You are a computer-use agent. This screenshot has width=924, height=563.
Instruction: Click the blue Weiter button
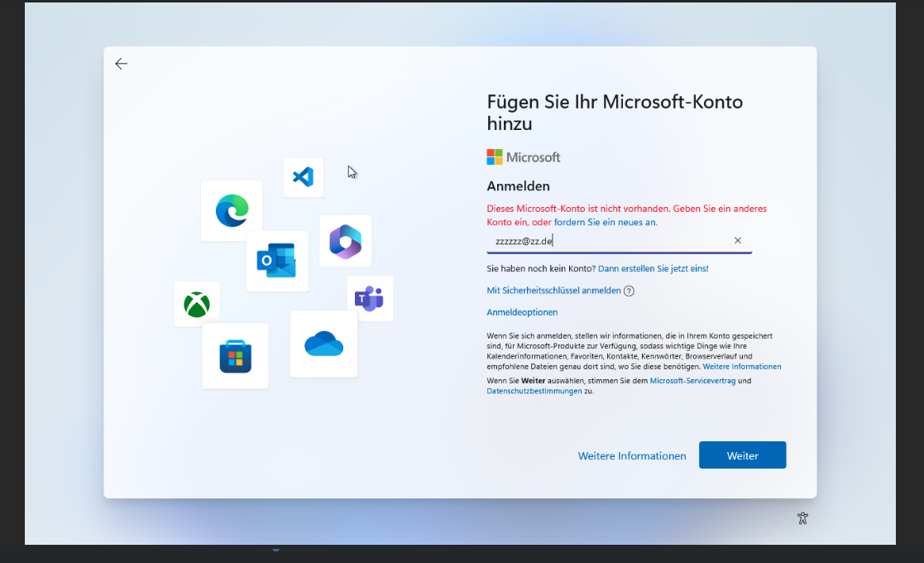pos(743,455)
